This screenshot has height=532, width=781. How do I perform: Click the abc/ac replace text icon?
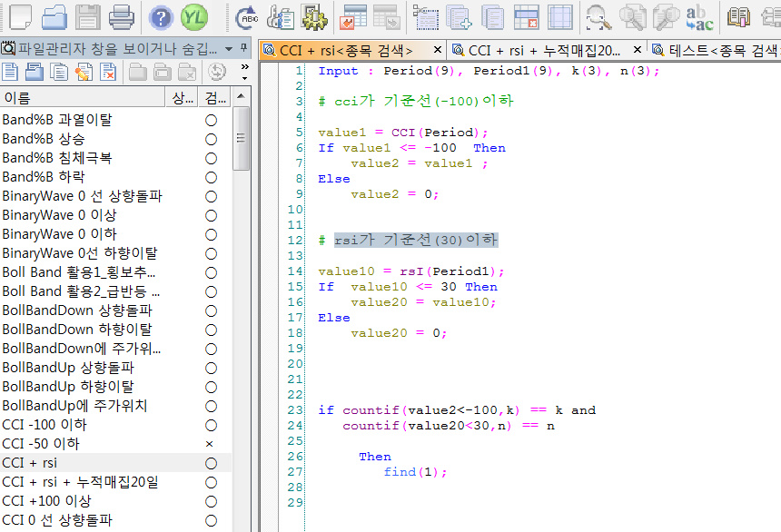click(x=699, y=15)
